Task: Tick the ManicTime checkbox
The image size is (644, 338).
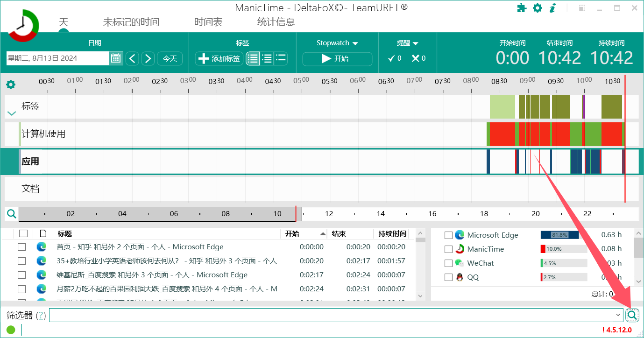Action: 448,249
